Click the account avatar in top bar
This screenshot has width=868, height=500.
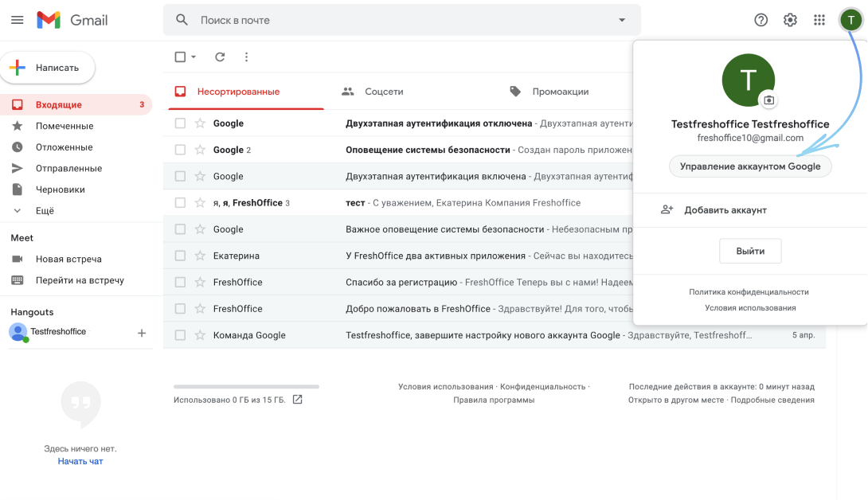850,20
